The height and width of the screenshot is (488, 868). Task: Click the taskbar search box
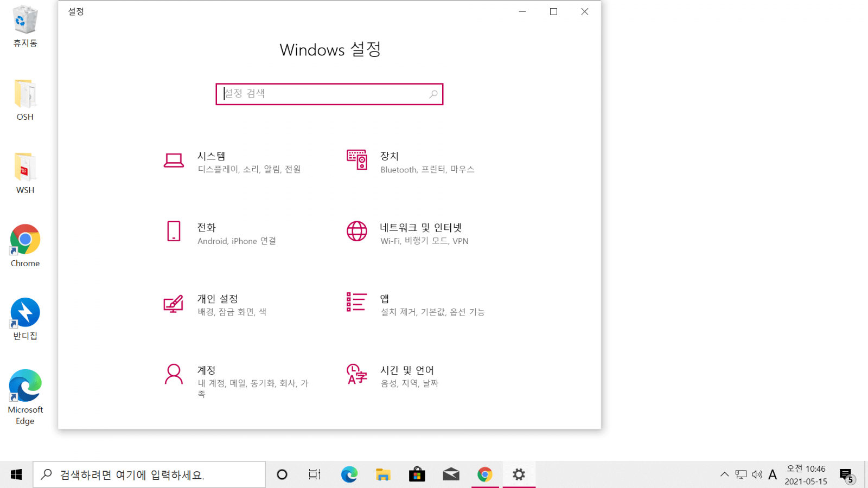(x=149, y=474)
